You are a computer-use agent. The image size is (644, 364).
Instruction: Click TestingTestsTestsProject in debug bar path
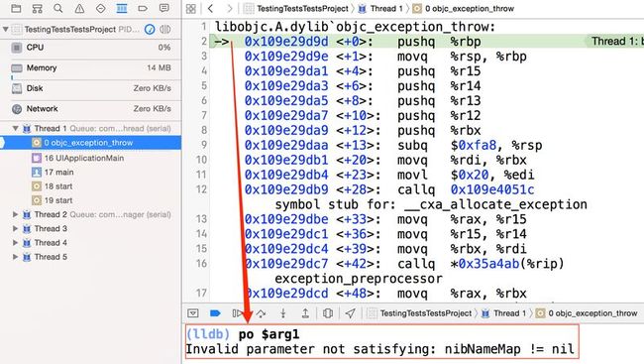[x=419, y=313]
